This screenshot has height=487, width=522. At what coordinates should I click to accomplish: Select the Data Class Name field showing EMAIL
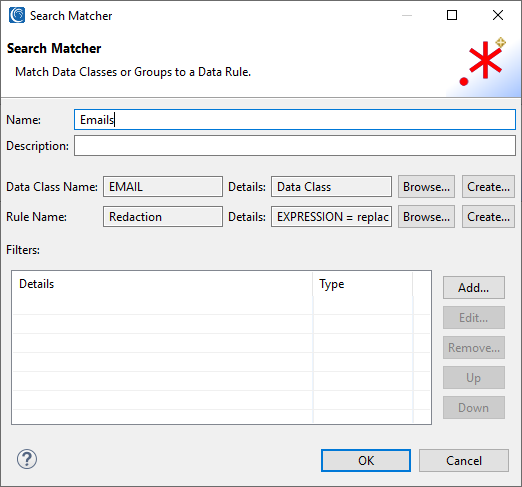pyautogui.click(x=163, y=187)
